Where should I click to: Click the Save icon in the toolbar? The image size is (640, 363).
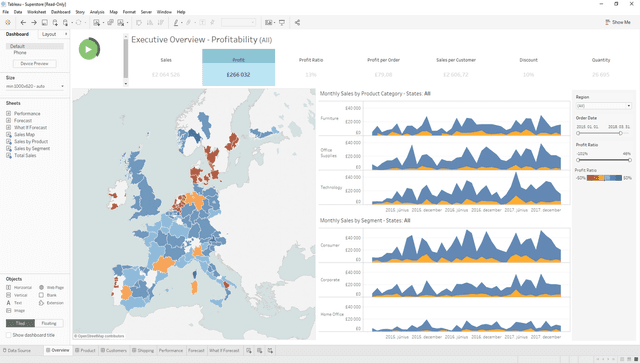tap(44, 22)
